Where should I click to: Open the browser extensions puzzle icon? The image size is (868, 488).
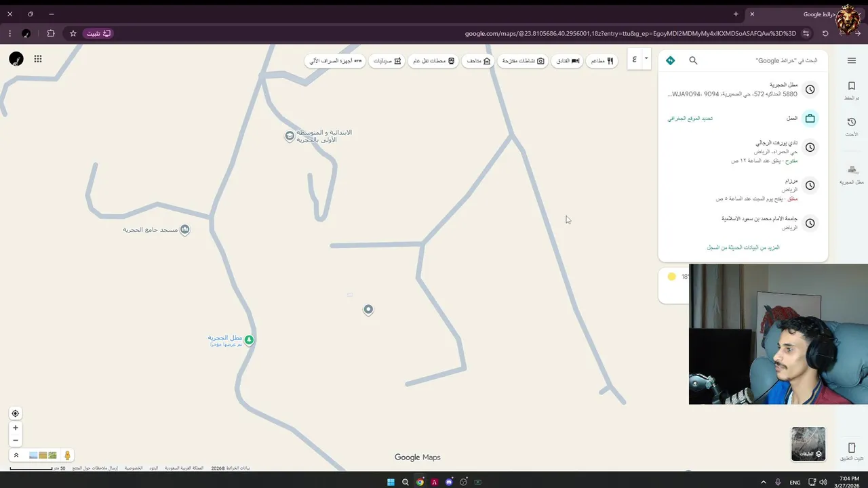[x=51, y=33]
